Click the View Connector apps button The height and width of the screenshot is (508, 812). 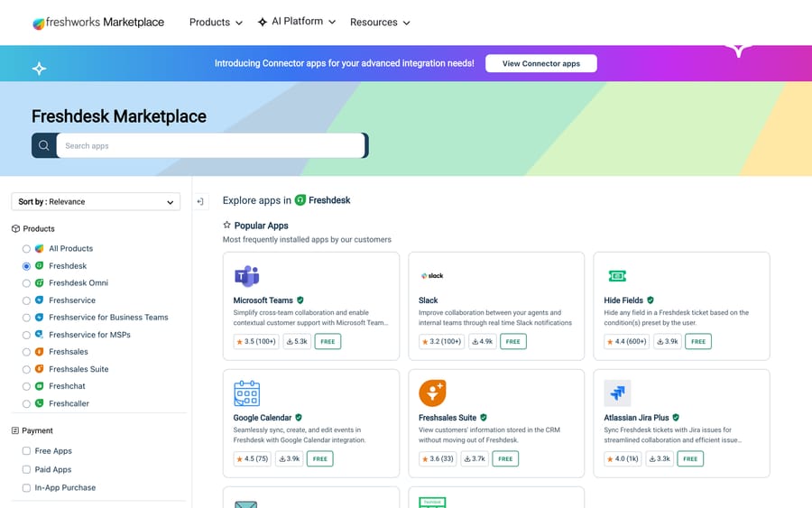pyautogui.click(x=541, y=63)
